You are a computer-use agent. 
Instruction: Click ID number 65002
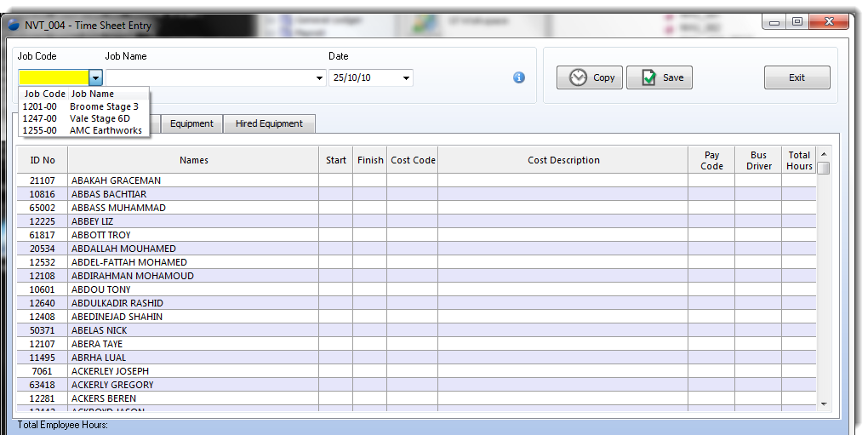point(42,208)
